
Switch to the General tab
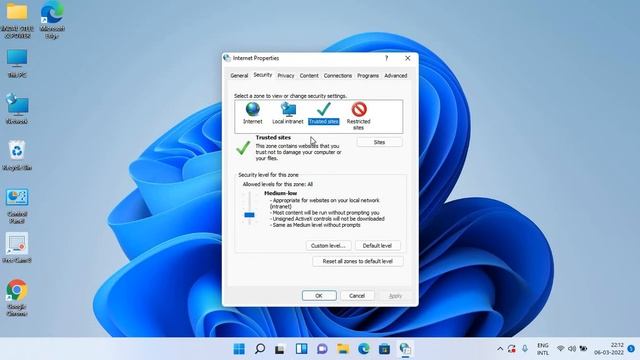(x=239, y=76)
